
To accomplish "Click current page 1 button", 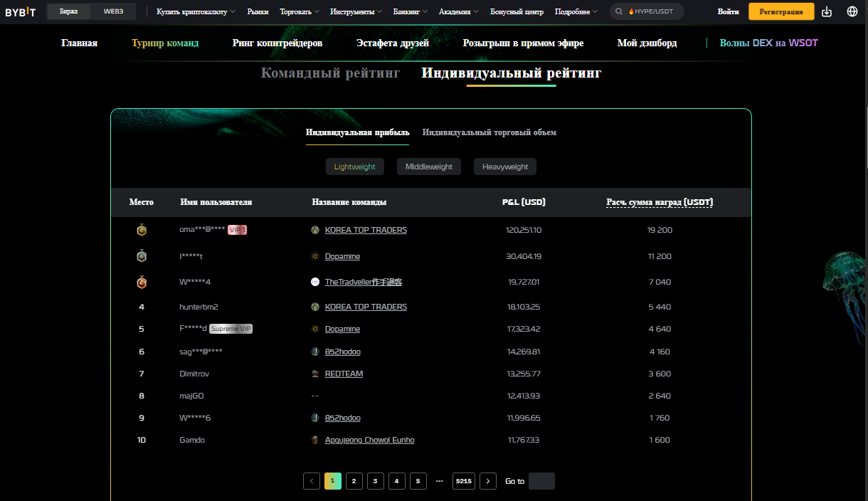I will (x=333, y=481).
